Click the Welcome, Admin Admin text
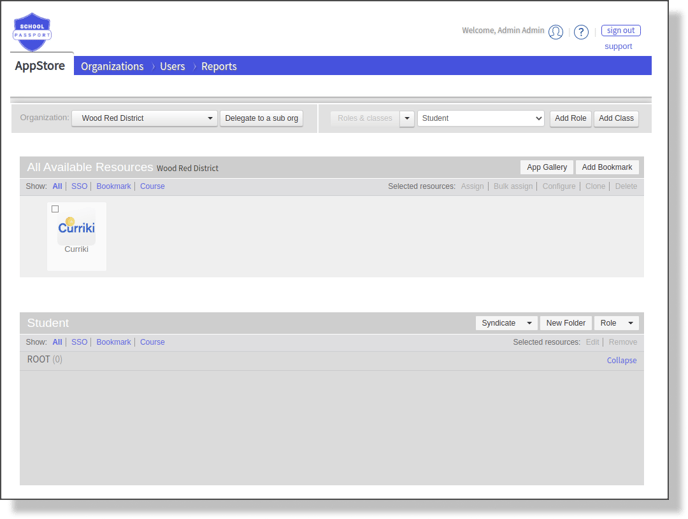This screenshot has width=688, height=519. pos(503,30)
